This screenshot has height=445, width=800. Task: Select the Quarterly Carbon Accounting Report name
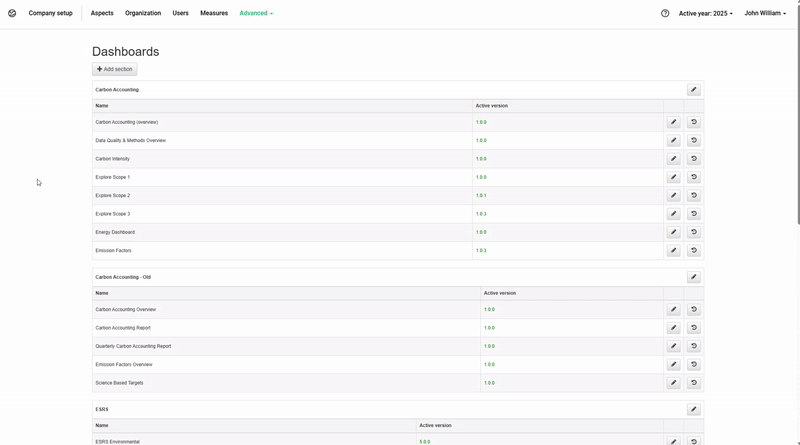(133, 346)
